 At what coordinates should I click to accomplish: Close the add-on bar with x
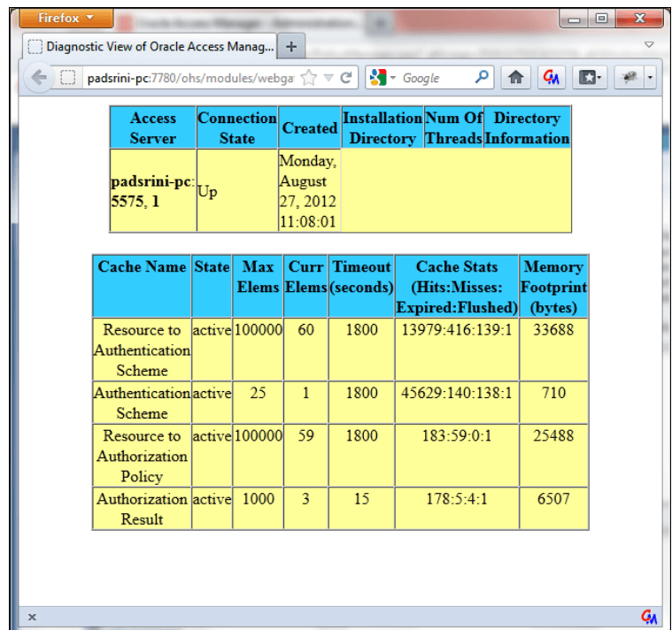coord(32,617)
